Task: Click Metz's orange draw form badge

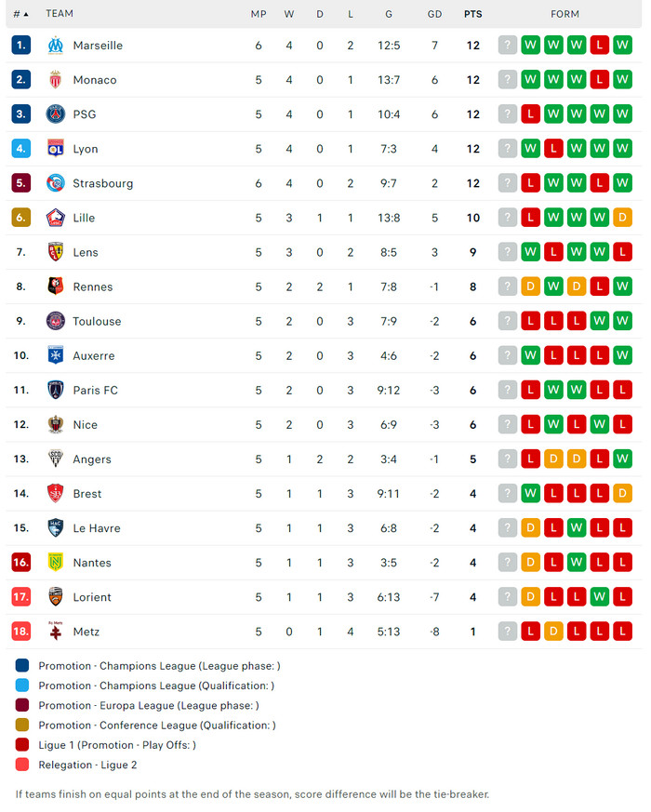Action: tap(553, 632)
